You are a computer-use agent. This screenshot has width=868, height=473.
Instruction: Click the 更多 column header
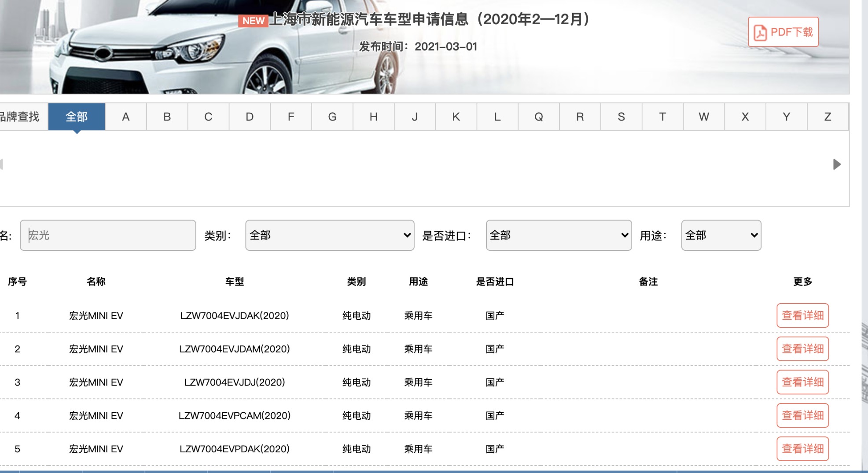pyautogui.click(x=802, y=282)
